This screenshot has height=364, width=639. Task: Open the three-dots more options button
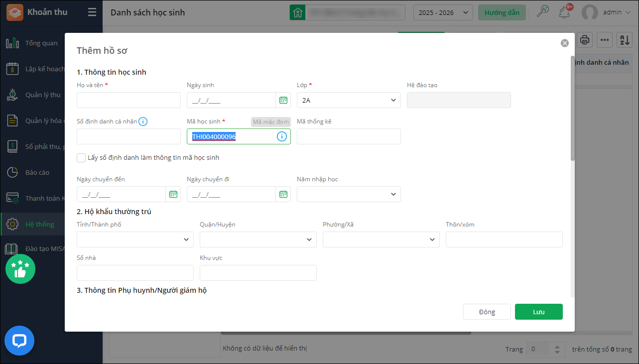[x=605, y=40]
